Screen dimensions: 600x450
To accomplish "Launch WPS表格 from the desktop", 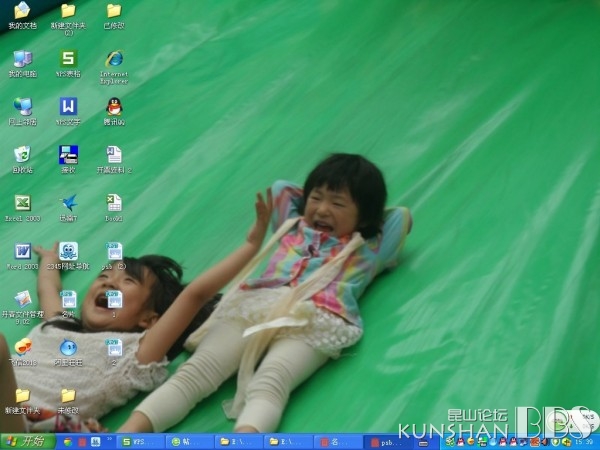I will 68,64.
